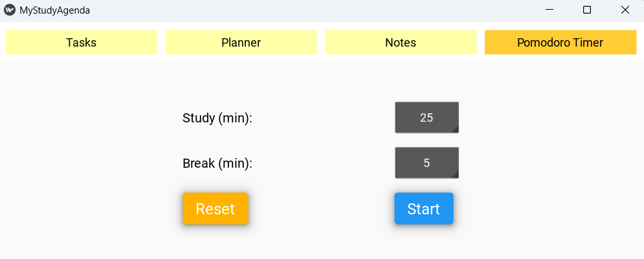This screenshot has height=259, width=644.
Task: Open the Planner tab
Action: pyautogui.click(x=241, y=43)
